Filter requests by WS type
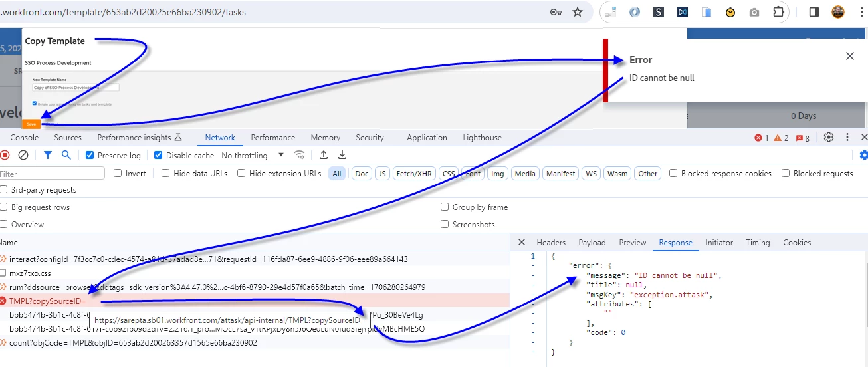This screenshot has width=868, height=367. [591, 174]
